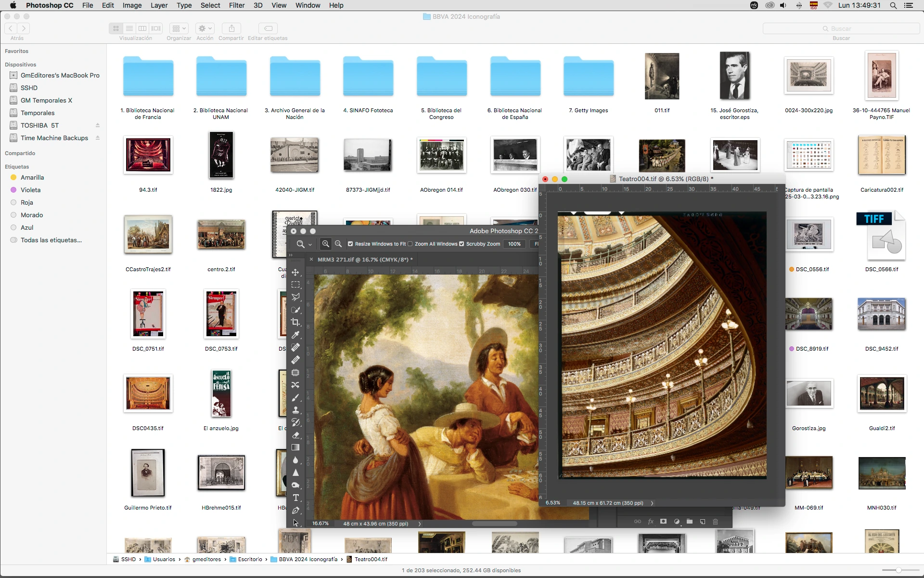Open the Image menu
Screen dimensions: 924x578
click(x=132, y=5)
